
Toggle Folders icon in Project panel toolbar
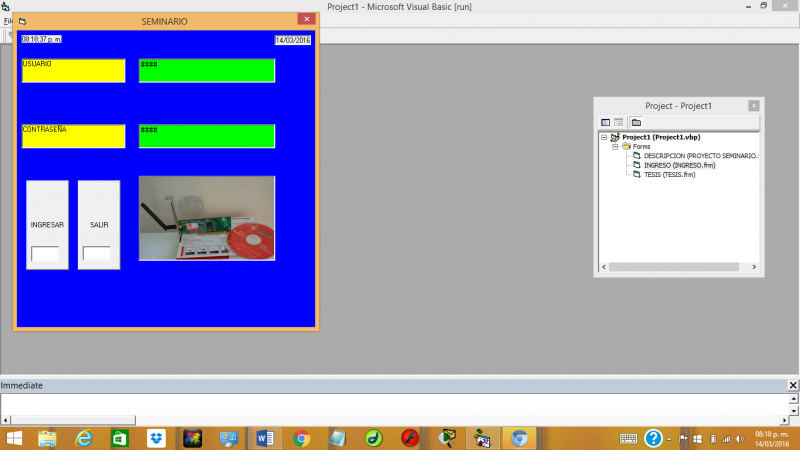[x=636, y=122]
